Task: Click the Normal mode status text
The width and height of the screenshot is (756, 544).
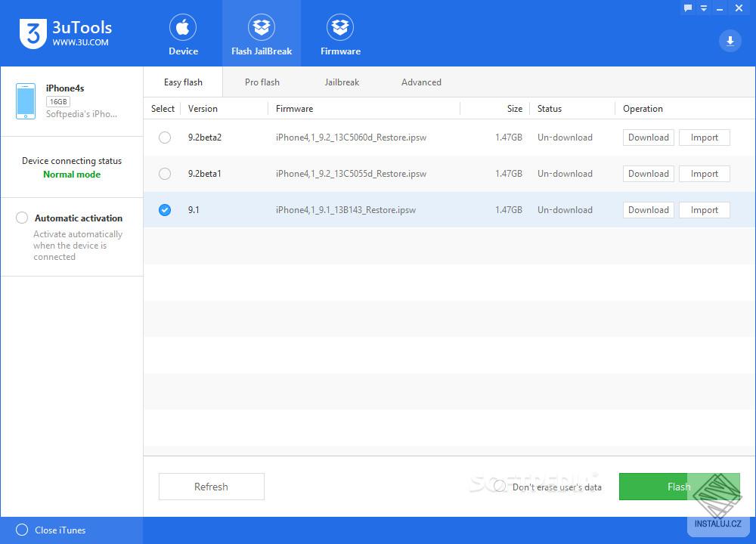Action: (72, 175)
